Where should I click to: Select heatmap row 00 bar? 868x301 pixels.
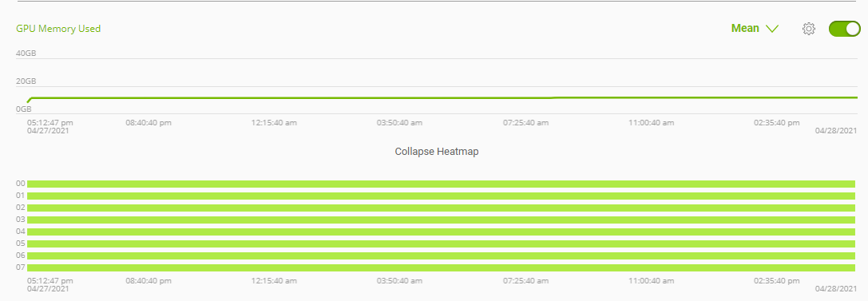442,184
